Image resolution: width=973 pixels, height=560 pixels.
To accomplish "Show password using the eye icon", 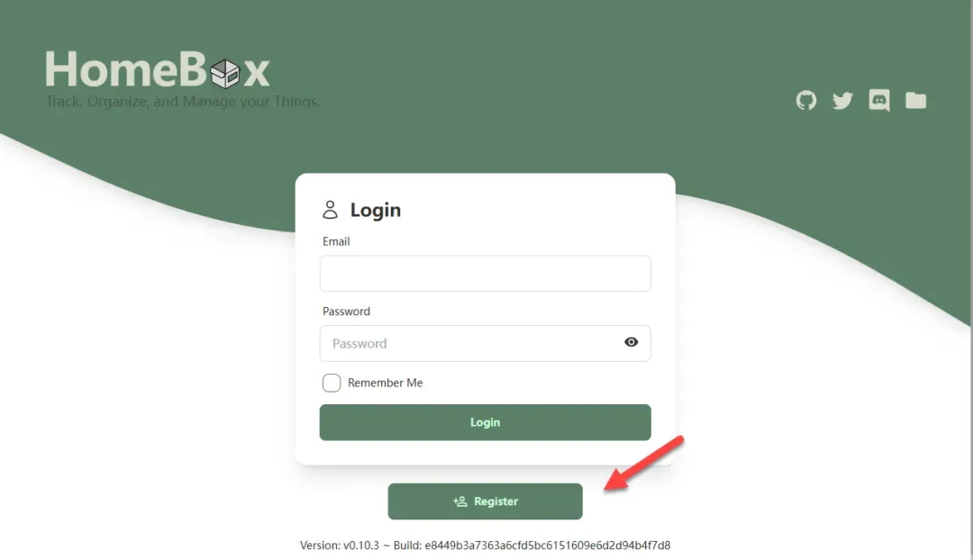I will [631, 342].
